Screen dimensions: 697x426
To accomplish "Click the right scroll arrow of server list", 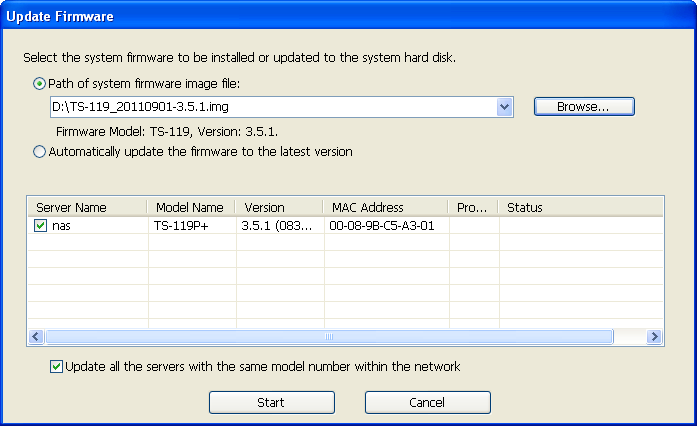I will pos(654,337).
